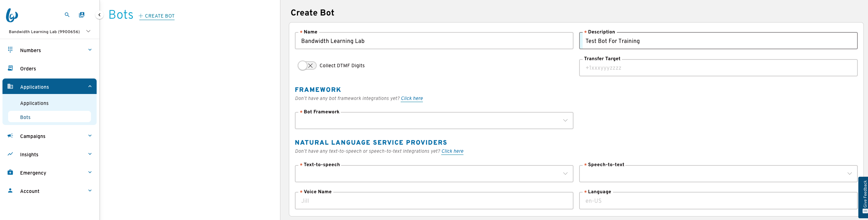Expand the Insights menu chevron
This screenshot has width=868, height=220.
click(90, 154)
